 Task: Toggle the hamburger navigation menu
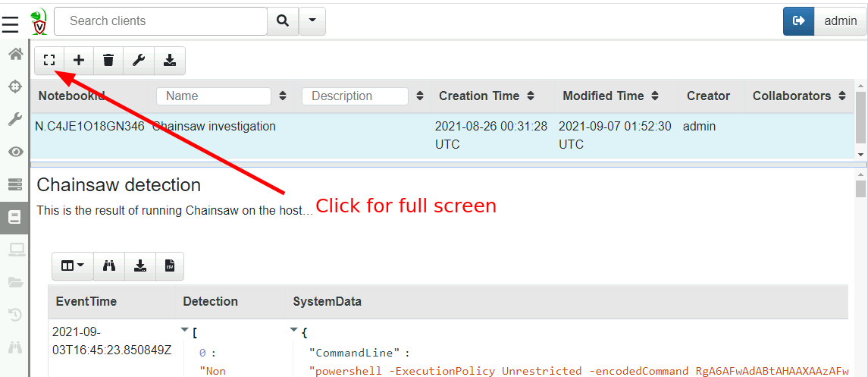10,25
